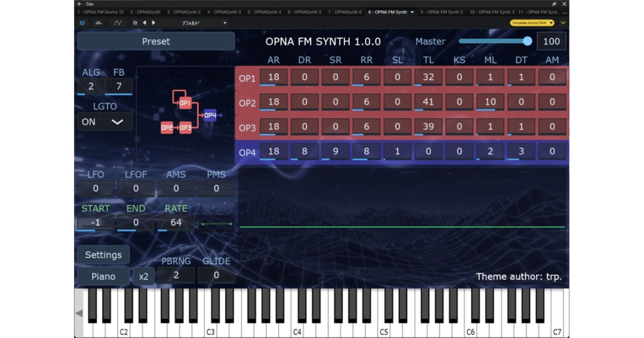
Task: Click OP3 TL value 39
Action: click(428, 126)
